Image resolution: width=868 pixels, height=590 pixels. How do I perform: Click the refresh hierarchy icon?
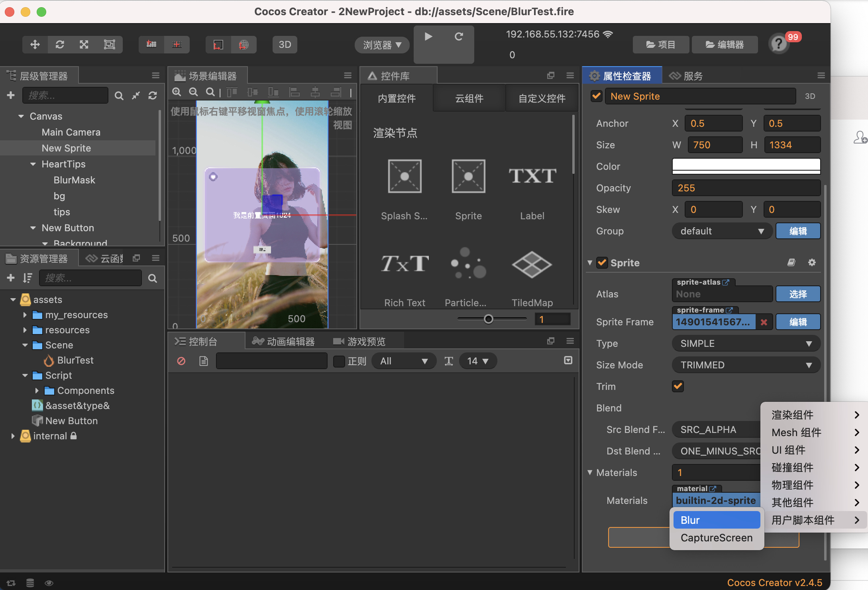tap(153, 96)
